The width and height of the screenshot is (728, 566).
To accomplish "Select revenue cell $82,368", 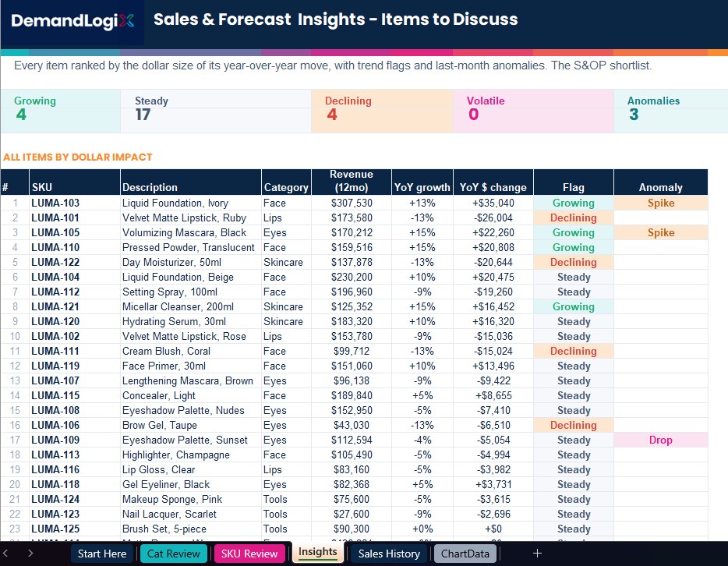I will point(351,484).
